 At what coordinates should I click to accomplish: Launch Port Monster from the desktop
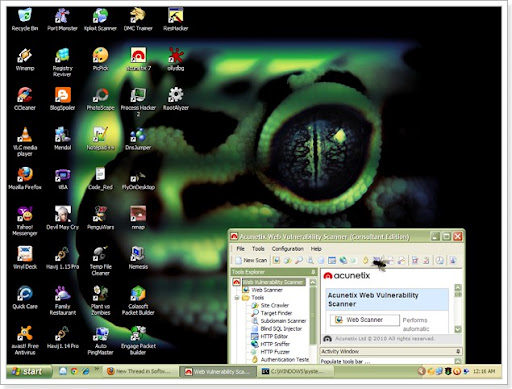[x=62, y=19]
